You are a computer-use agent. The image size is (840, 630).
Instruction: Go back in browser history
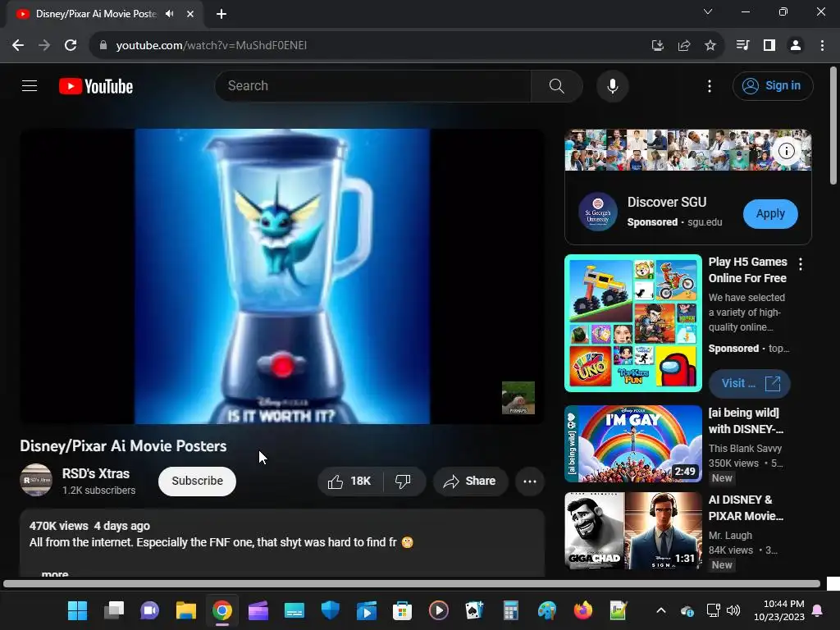pyautogui.click(x=18, y=46)
